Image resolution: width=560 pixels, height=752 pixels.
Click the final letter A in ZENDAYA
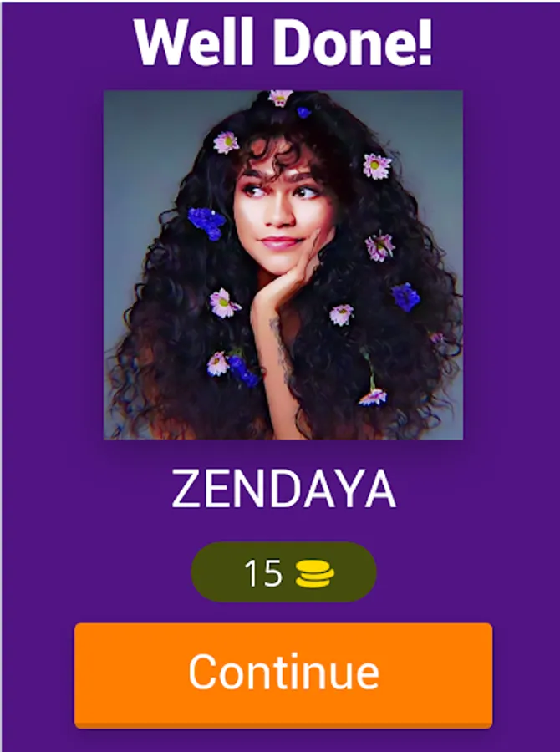point(379,489)
